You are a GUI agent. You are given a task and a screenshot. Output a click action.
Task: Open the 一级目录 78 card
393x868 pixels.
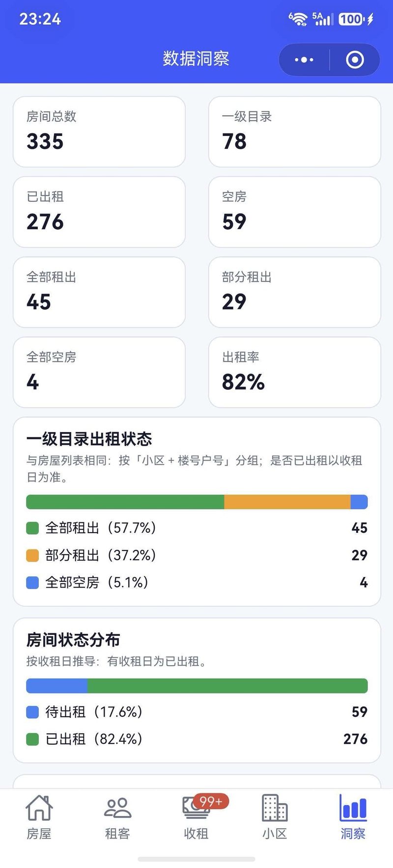coord(295,132)
